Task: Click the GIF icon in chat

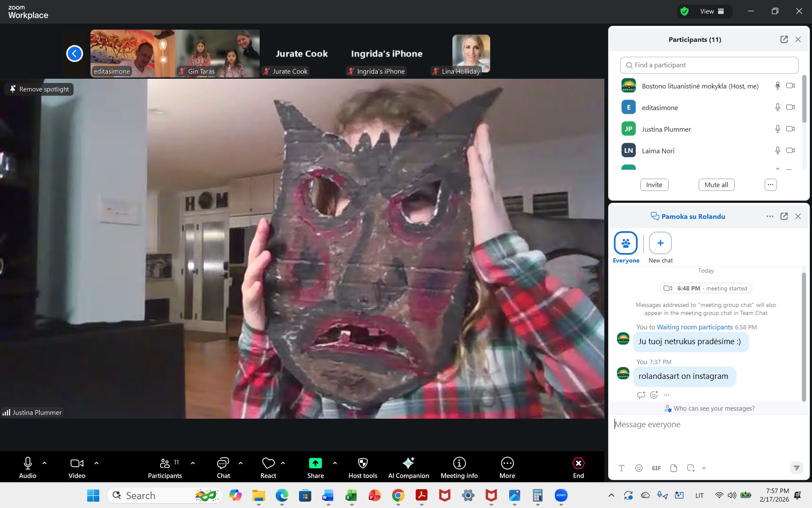Action: click(x=656, y=468)
